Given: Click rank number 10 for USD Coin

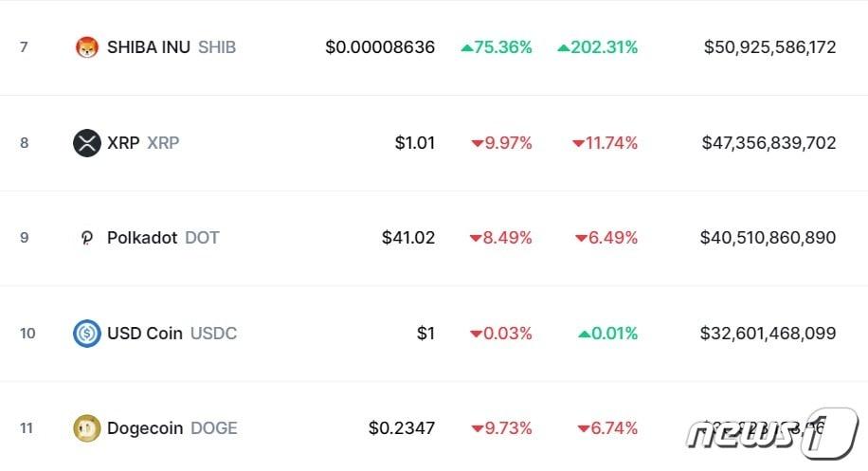Looking at the screenshot, I should coord(27,334).
